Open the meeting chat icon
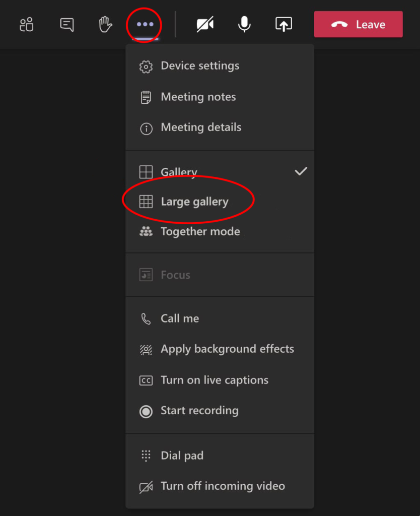The height and width of the screenshot is (516, 420). tap(66, 24)
